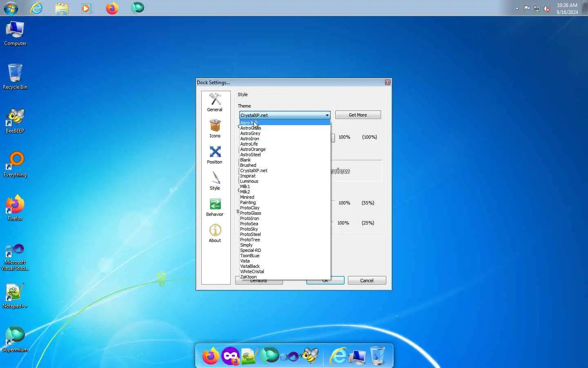Show the About section
The image size is (588, 368).
coord(215,233)
